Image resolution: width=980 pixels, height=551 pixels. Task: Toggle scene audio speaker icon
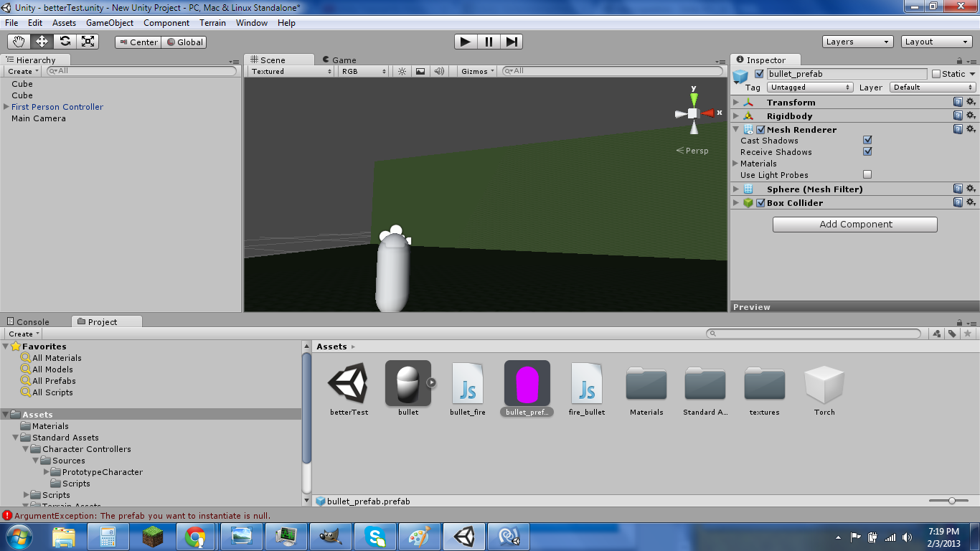click(438, 71)
